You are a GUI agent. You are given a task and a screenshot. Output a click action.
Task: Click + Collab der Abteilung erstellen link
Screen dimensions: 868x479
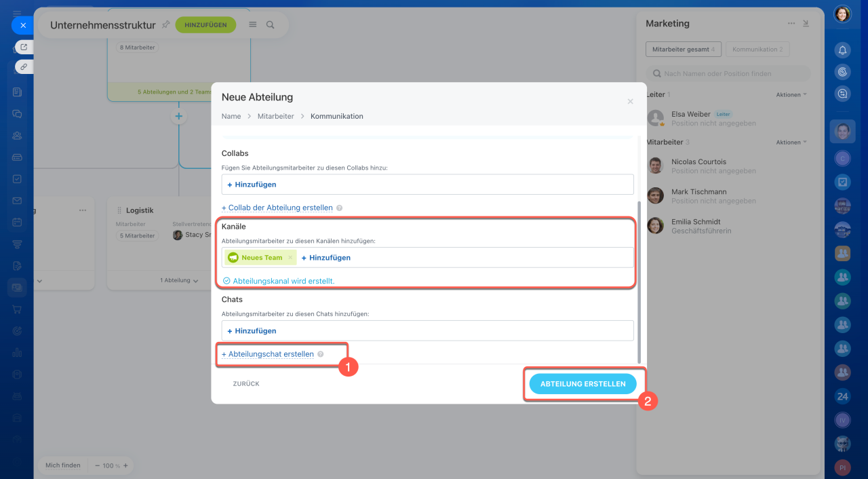tap(277, 208)
